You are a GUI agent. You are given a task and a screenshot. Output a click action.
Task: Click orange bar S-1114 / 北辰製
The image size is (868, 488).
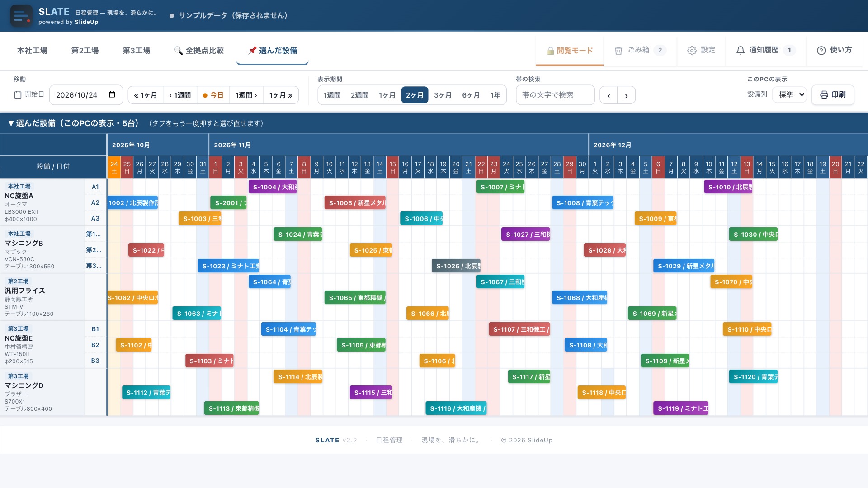pyautogui.click(x=298, y=377)
